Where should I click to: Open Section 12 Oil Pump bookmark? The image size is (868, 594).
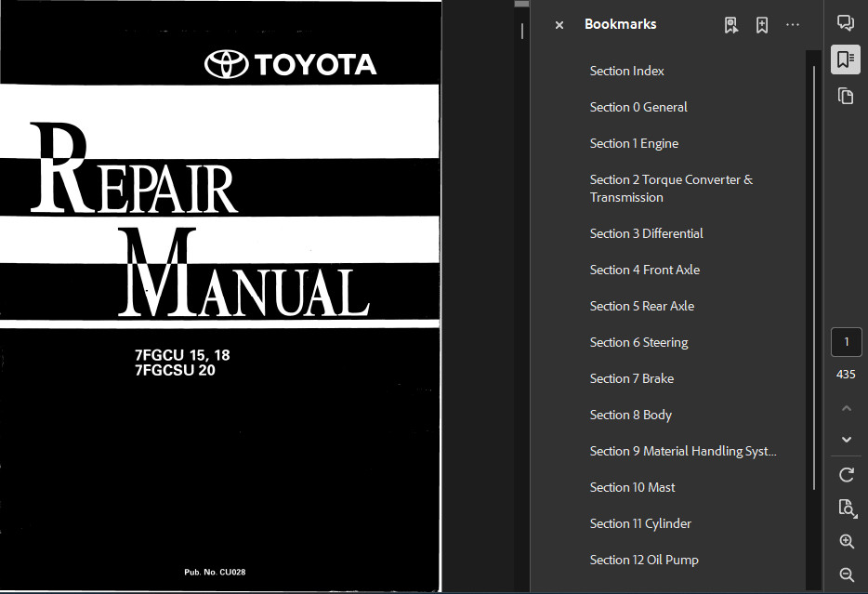(x=644, y=559)
